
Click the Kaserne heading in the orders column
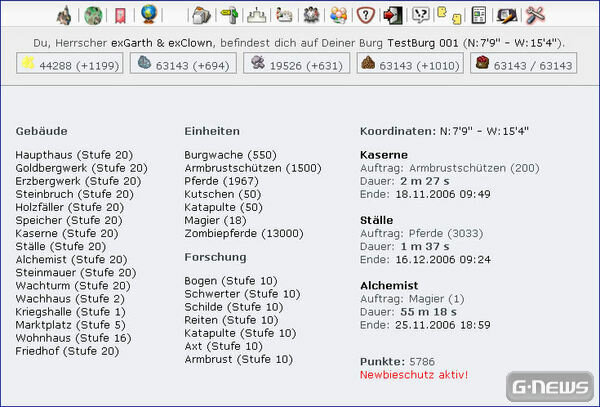[x=381, y=155]
